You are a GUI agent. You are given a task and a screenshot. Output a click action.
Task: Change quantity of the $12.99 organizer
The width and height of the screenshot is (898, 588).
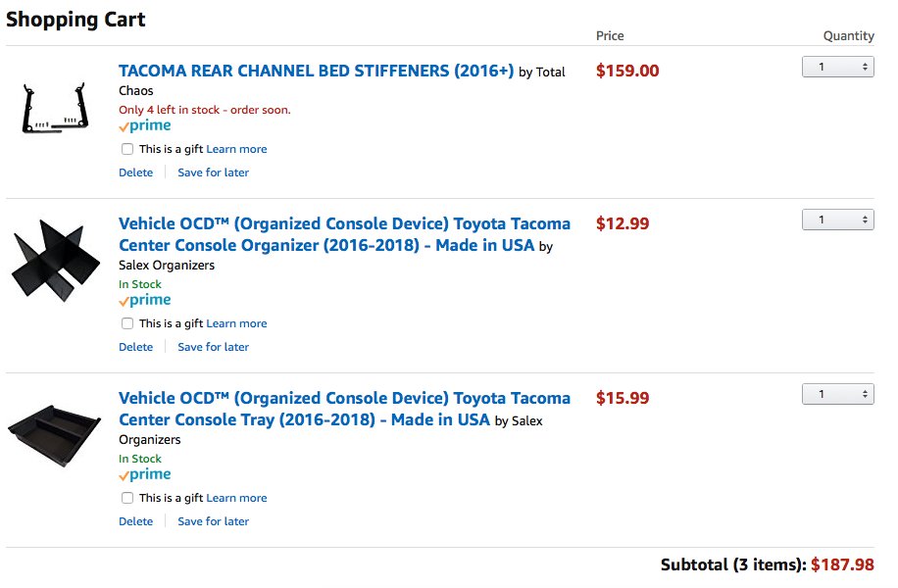coord(838,220)
